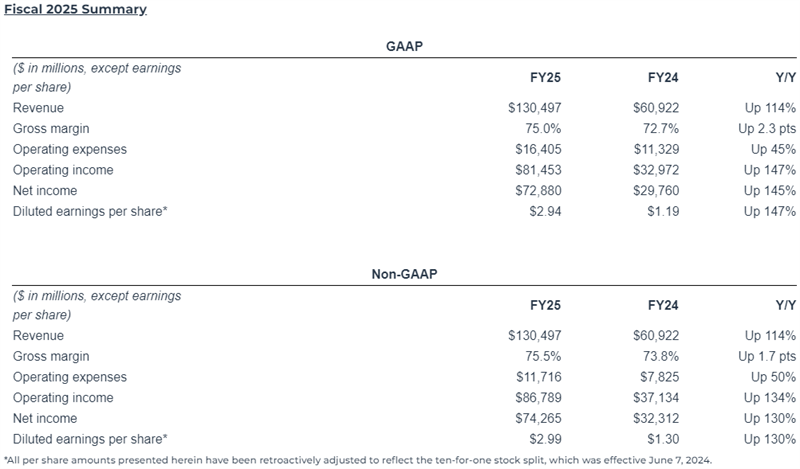Click the stock split footnote text
Screen dimensions: 800x469
click(358, 460)
